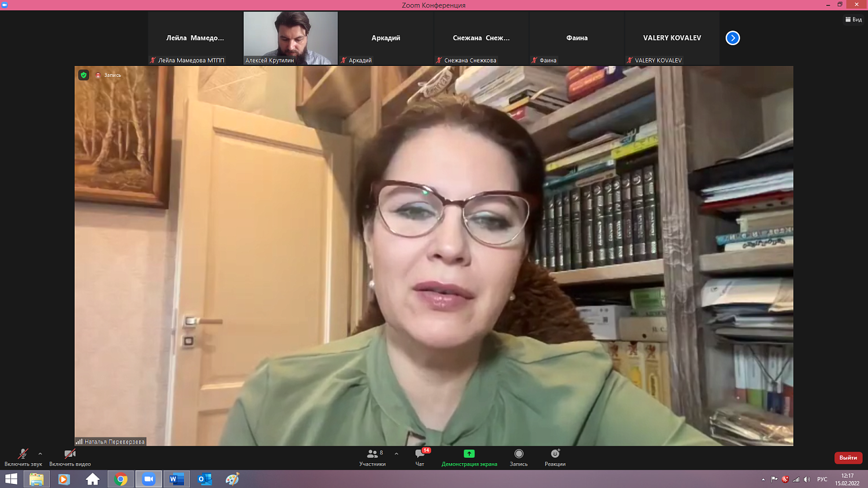The height and width of the screenshot is (488, 868).
Task: Open the View layout menu
Action: 854,20
